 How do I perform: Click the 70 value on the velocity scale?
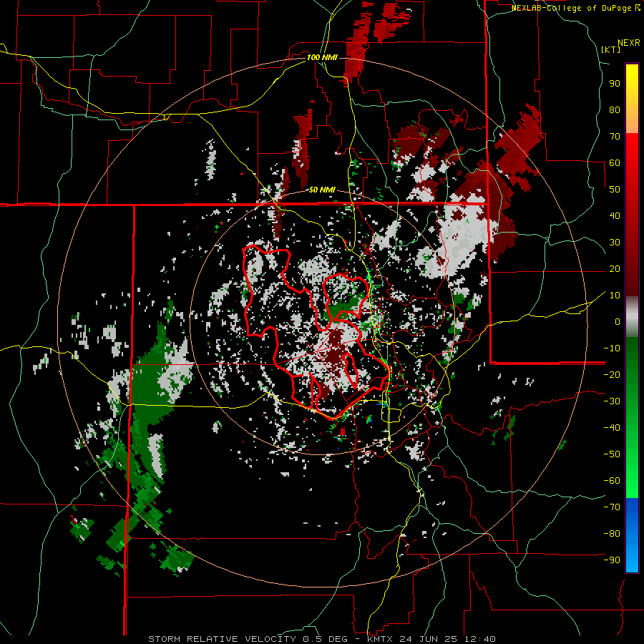point(615,137)
